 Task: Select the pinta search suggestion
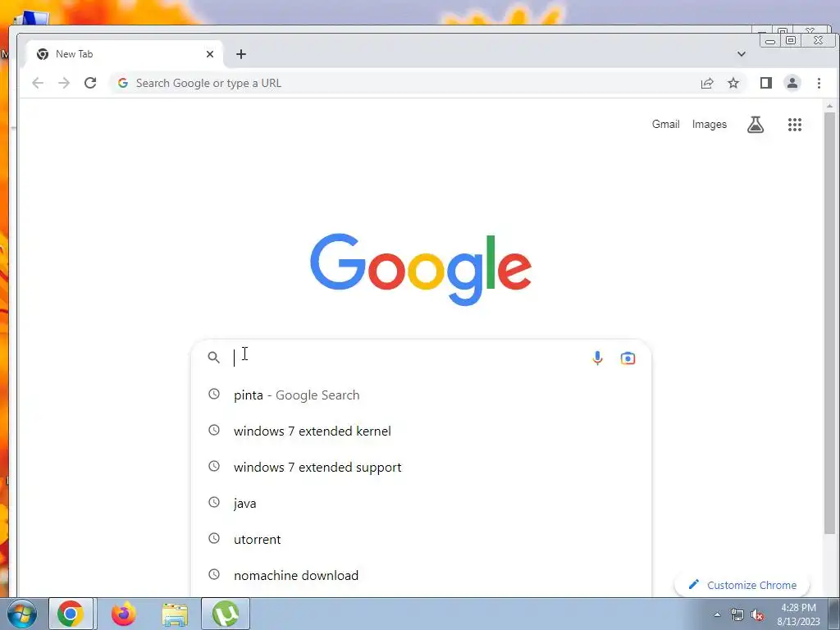click(421, 395)
